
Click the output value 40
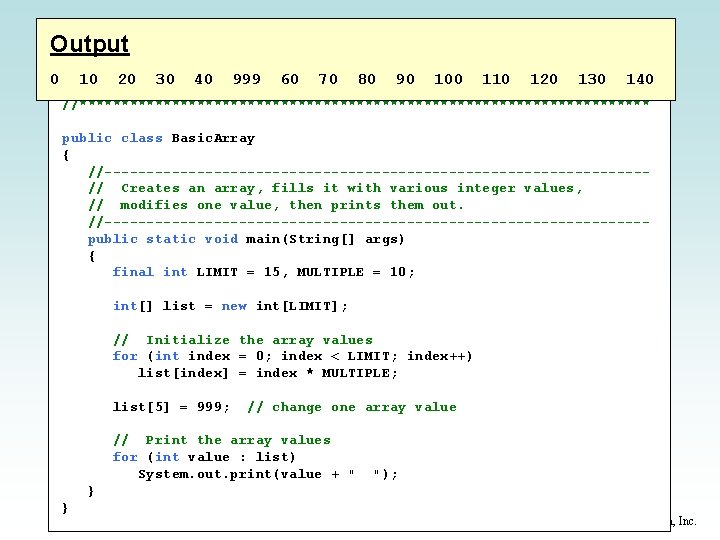point(203,79)
